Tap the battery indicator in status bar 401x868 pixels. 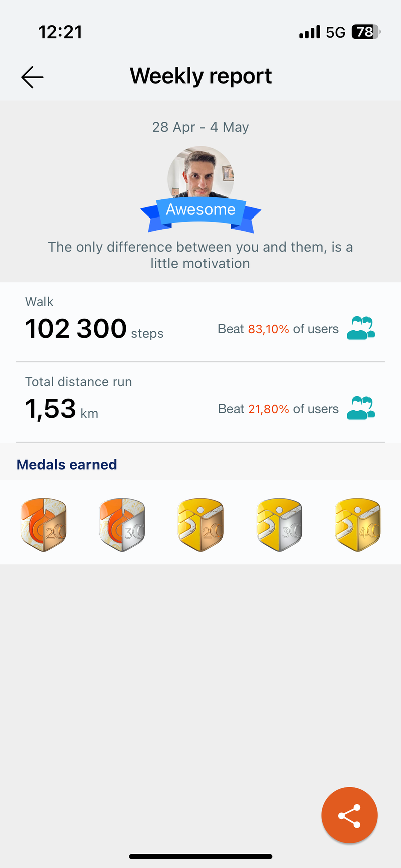click(x=366, y=32)
